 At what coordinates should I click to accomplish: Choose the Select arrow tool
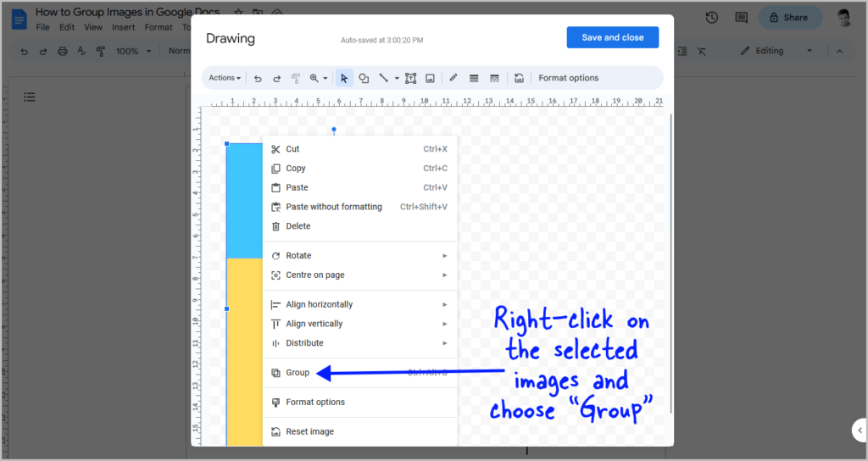tap(344, 78)
